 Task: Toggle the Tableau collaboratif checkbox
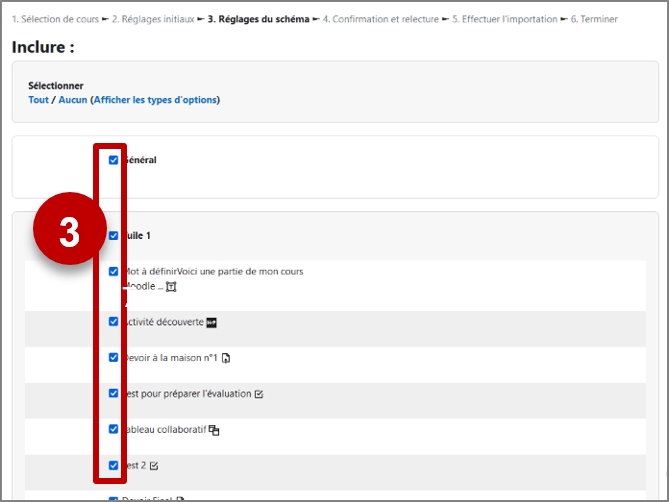tap(113, 429)
